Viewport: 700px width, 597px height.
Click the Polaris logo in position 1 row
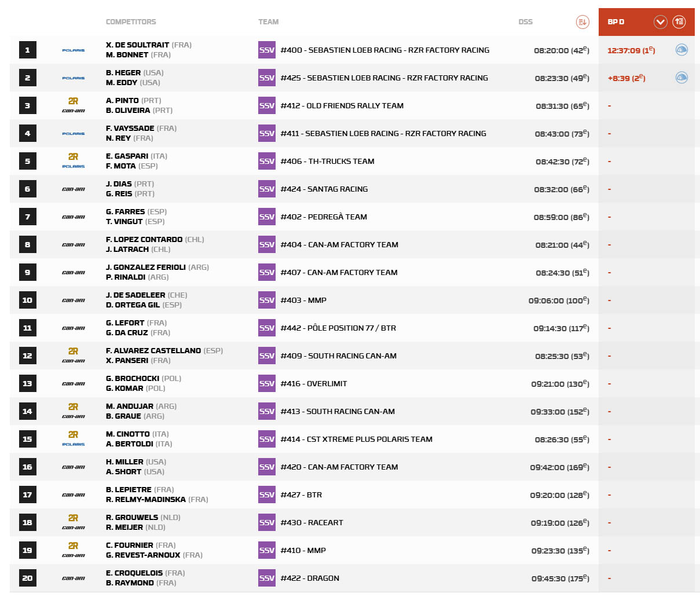(x=74, y=50)
